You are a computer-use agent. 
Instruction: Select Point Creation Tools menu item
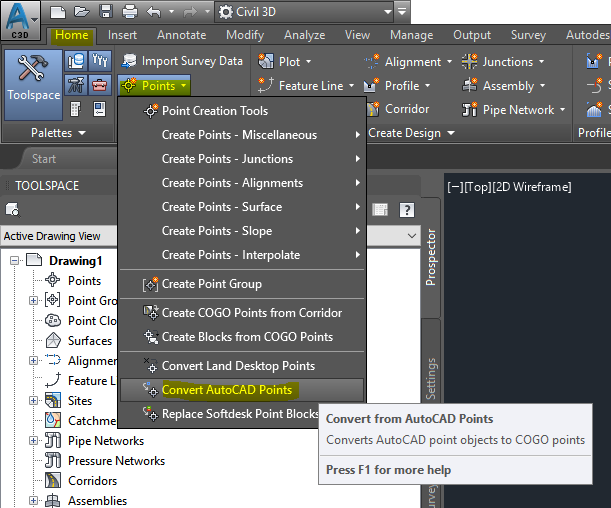pos(242,111)
